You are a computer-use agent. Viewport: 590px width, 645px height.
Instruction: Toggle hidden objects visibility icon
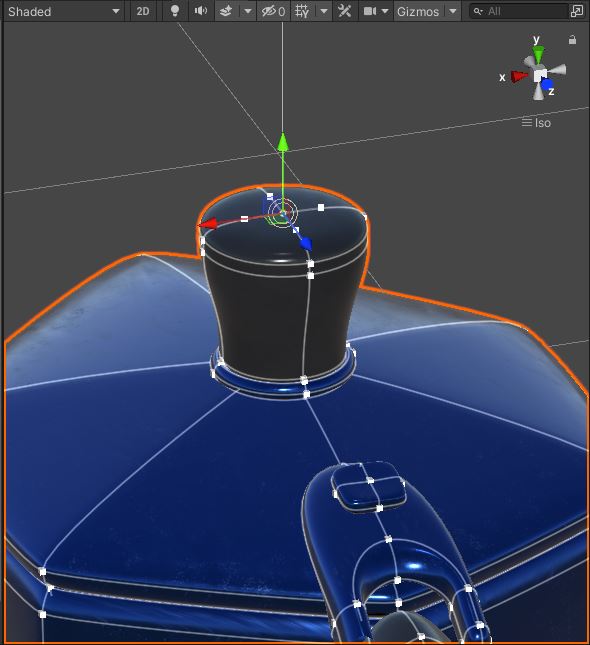(273, 11)
